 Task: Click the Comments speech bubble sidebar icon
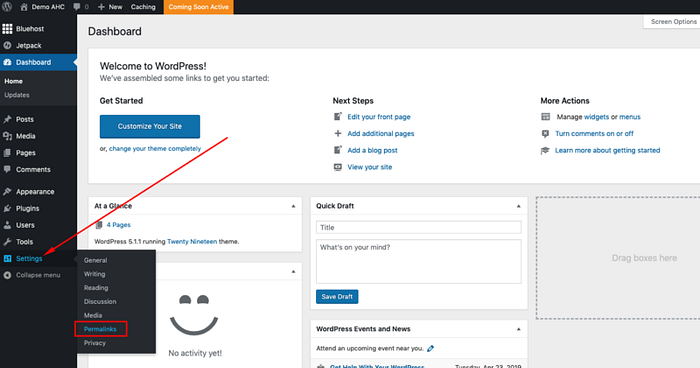coord(7,169)
